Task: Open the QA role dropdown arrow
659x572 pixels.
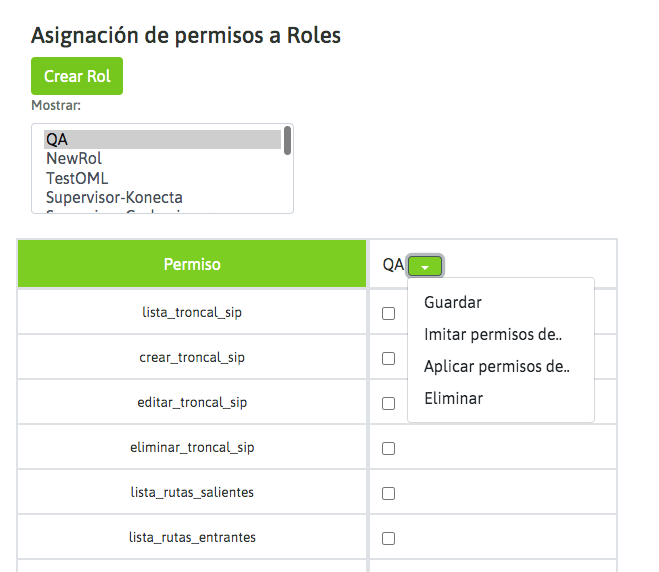Action: (x=425, y=266)
